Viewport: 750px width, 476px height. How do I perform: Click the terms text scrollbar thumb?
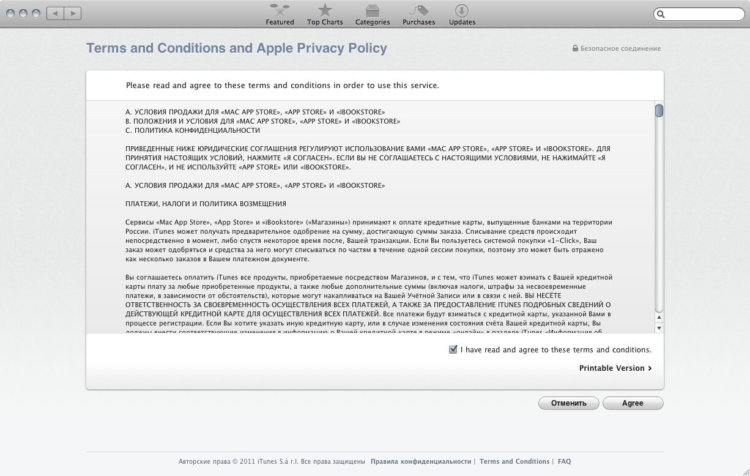pyautogui.click(x=659, y=111)
